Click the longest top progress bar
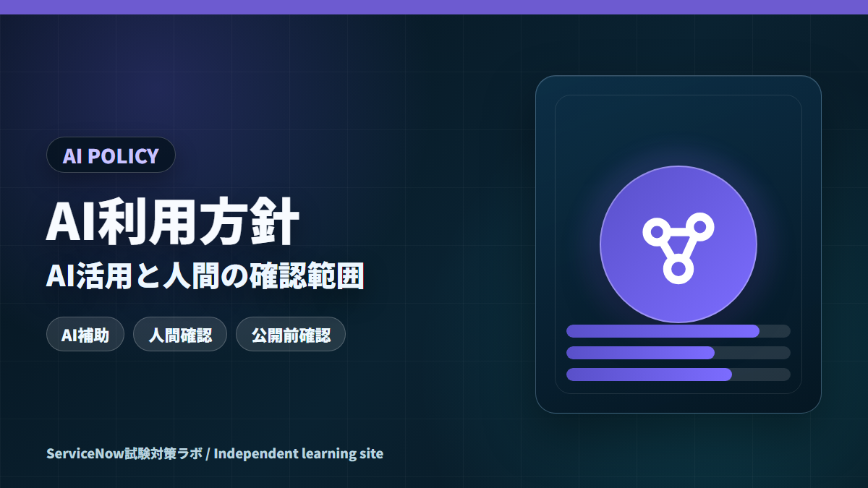The height and width of the screenshot is (488, 868). [x=678, y=331]
